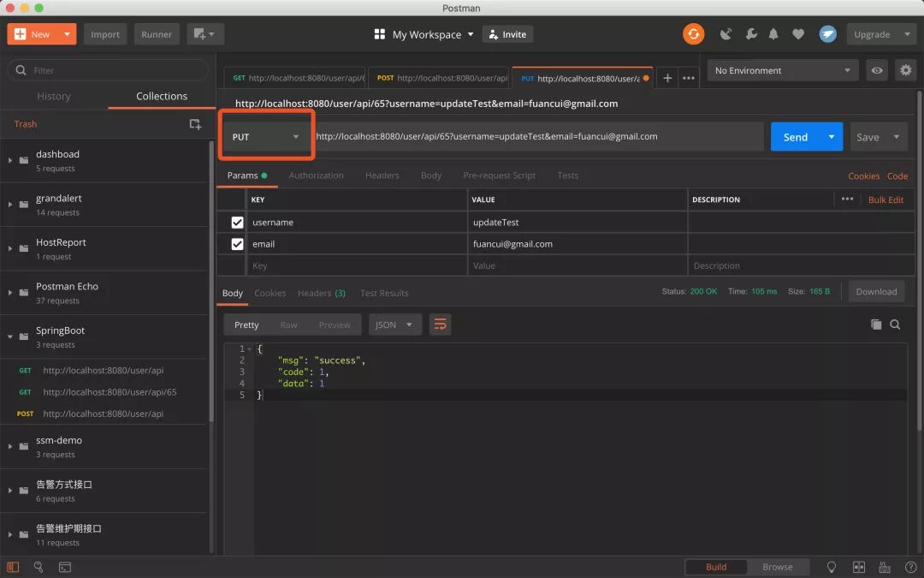Open the Trash link
Viewport: 924px width, 578px height.
[26, 124]
